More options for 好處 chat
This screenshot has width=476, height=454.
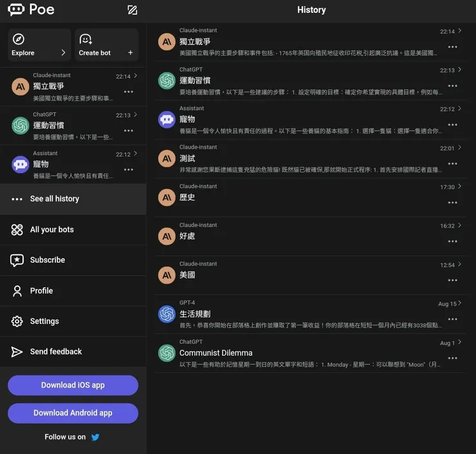[453, 241]
